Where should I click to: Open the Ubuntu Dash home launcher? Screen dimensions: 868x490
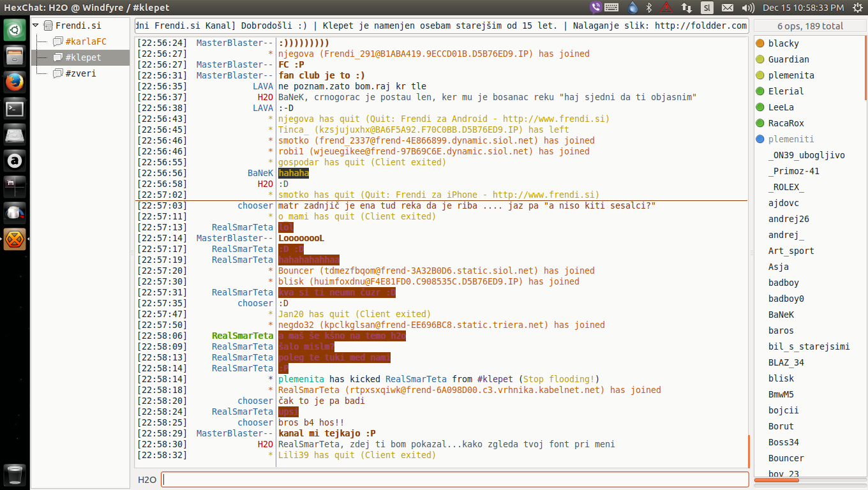[x=15, y=29]
